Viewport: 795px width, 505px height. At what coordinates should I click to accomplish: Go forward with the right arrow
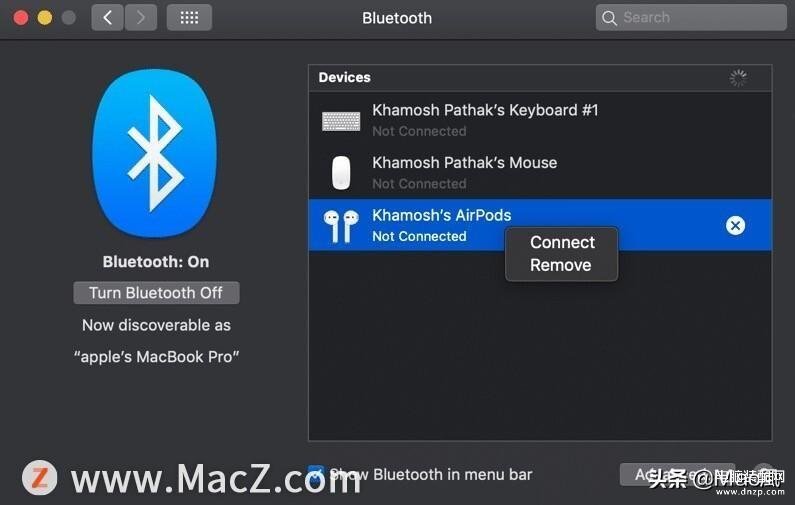(x=140, y=18)
